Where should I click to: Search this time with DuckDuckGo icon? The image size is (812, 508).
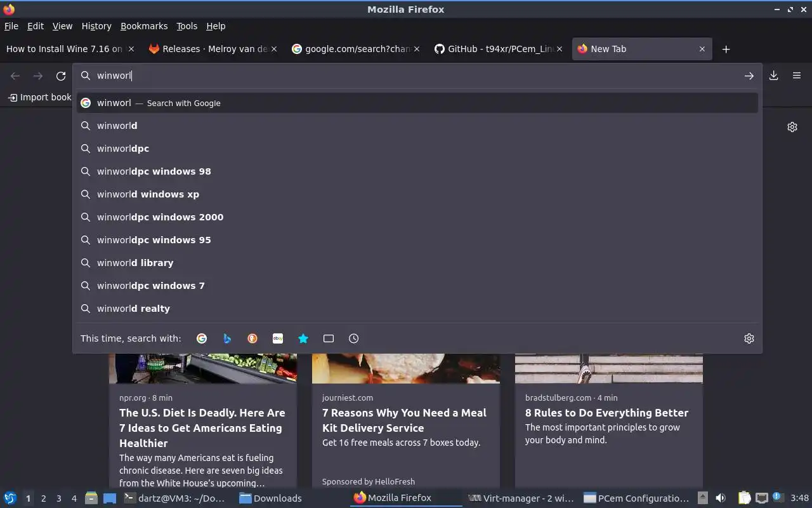(x=252, y=338)
